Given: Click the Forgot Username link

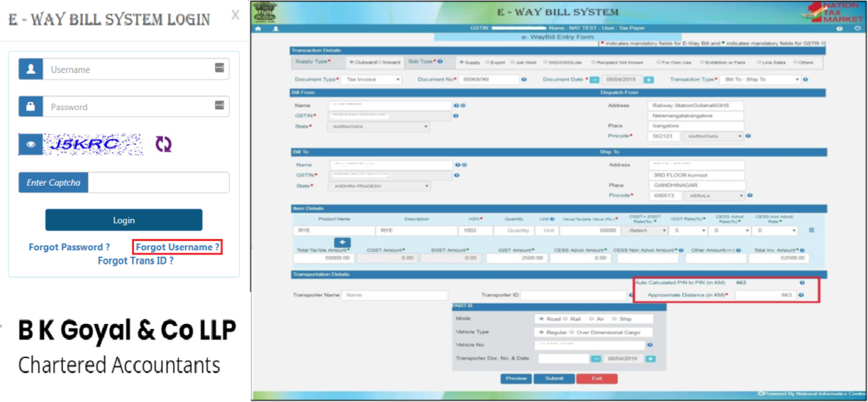Looking at the screenshot, I should tap(178, 247).
